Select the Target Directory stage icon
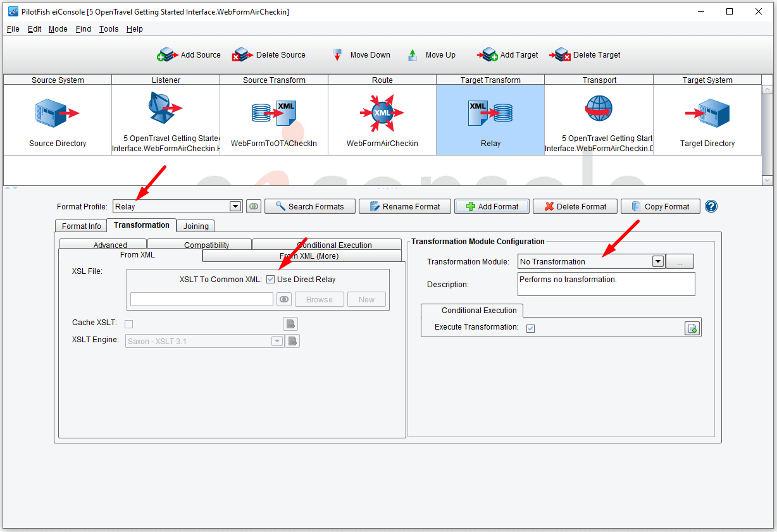This screenshot has width=777, height=532. pyautogui.click(x=707, y=113)
